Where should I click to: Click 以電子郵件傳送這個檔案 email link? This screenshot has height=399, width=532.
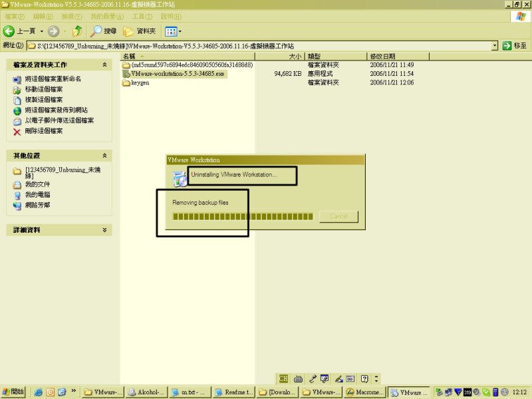pos(59,120)
